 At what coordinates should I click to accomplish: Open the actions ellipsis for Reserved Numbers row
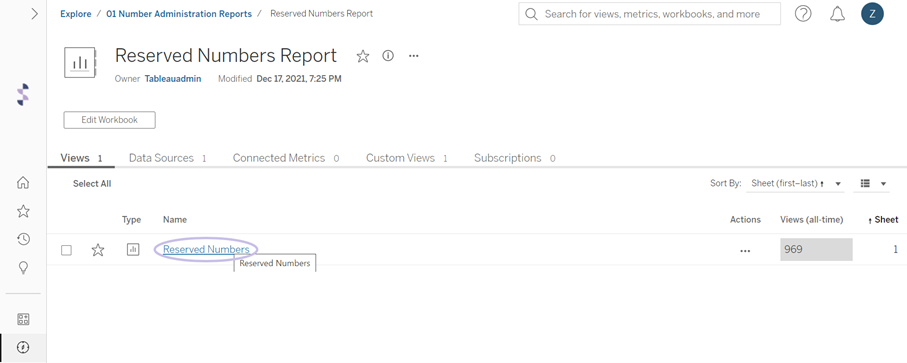pyautogui.click(x=745, y=251)
